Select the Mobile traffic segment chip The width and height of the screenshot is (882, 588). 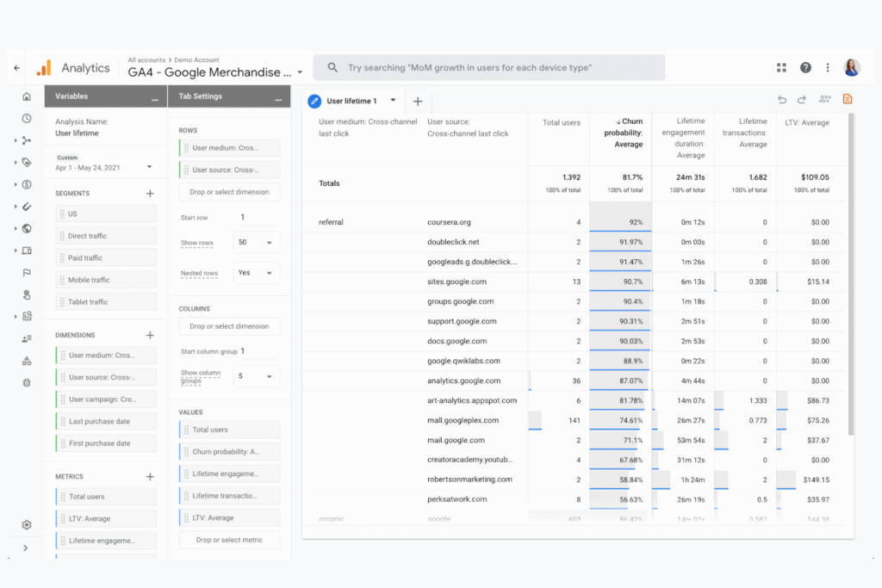click(106, 280)
